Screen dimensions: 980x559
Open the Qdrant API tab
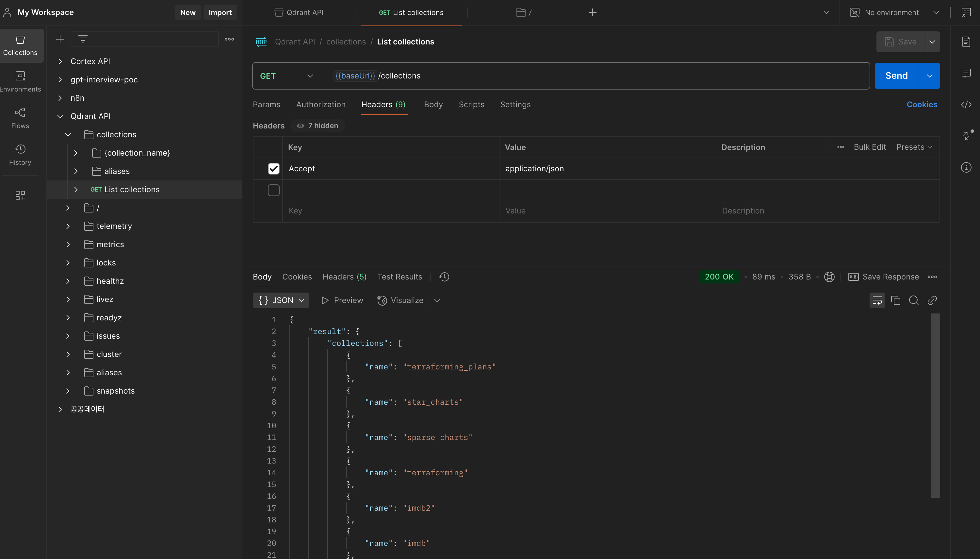(x=299, y=13)
